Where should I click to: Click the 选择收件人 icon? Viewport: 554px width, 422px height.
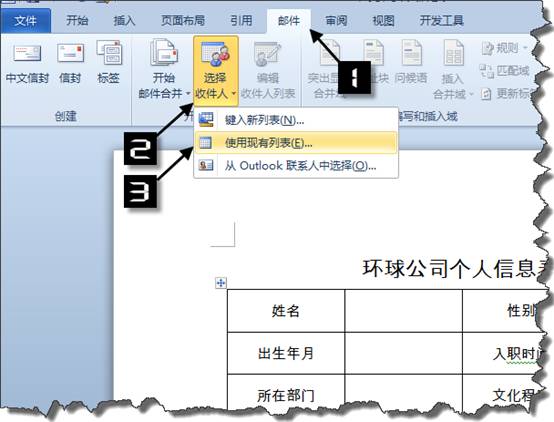point(215,54)
